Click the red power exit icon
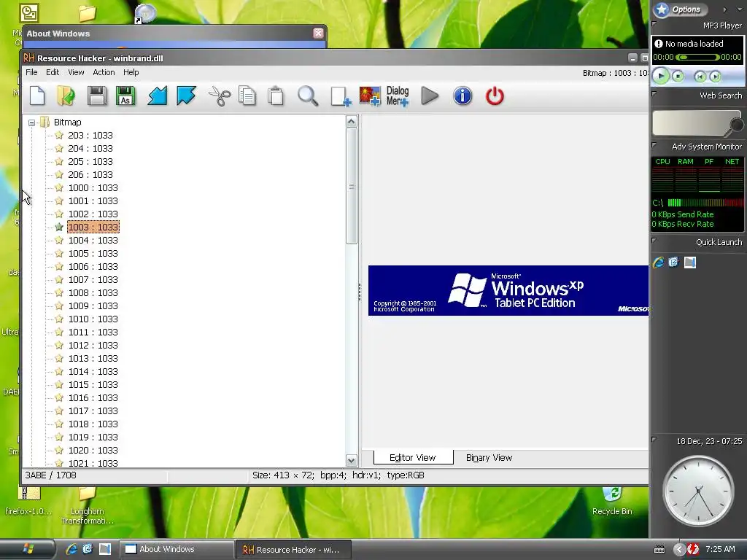This screenshot has height=560, width=747. (495, 96)
